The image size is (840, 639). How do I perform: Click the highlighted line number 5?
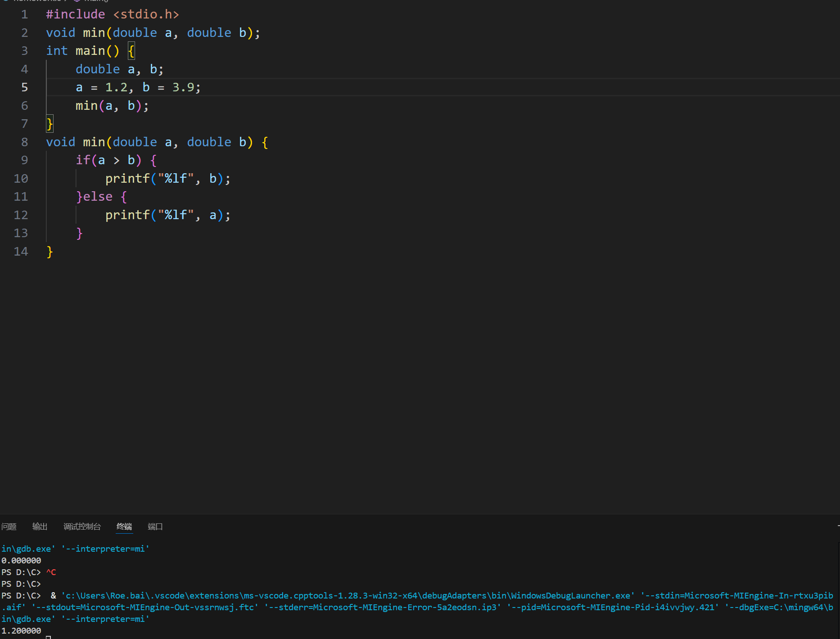click(x=24, y=87)
